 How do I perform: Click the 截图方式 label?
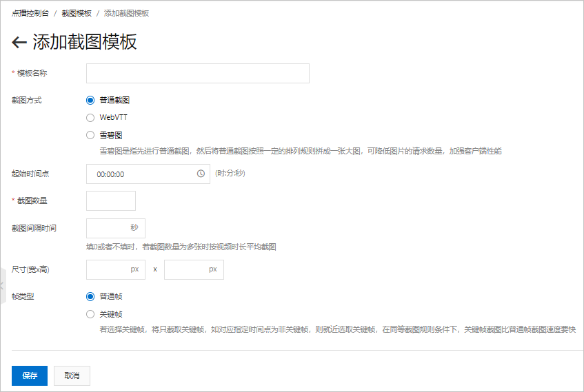[26, 100]
